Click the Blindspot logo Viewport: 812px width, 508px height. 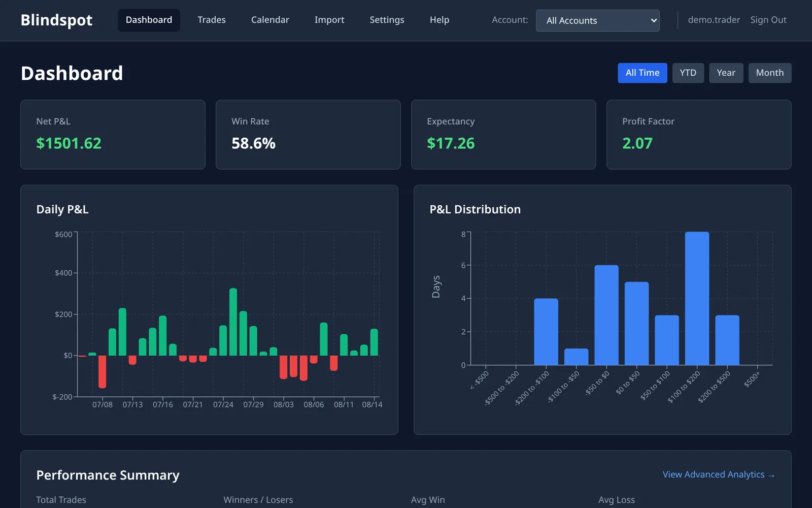tap(56, 20)
